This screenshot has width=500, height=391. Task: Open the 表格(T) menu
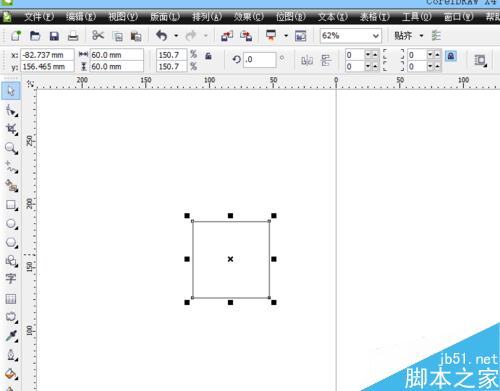coord(375,16)
